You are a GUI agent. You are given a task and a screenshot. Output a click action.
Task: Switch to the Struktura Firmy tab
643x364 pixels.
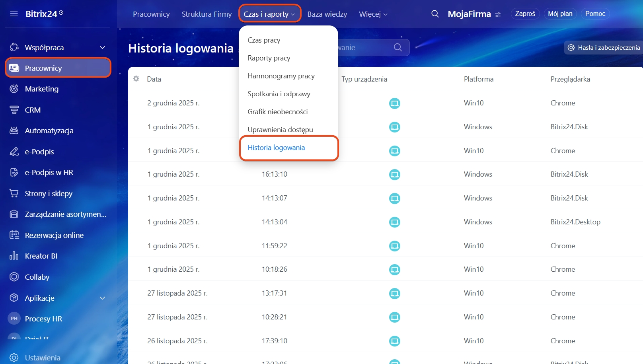click(x=207, y=14)
